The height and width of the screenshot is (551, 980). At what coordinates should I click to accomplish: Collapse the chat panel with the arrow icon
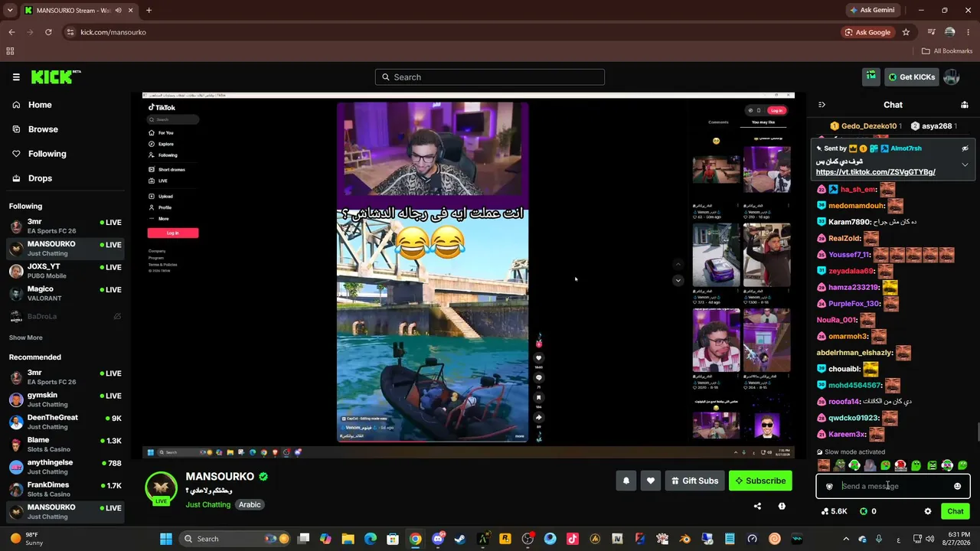[x=822, y=105]
